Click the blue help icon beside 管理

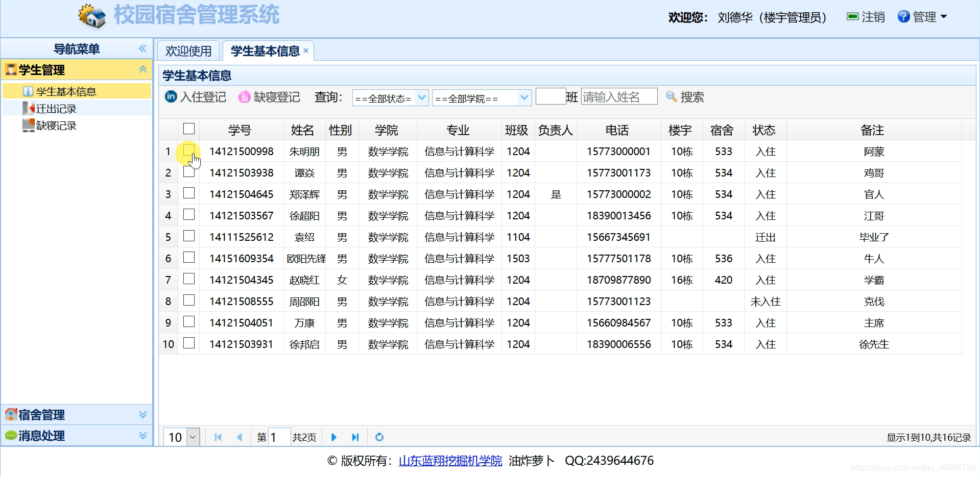pos(903,17)
